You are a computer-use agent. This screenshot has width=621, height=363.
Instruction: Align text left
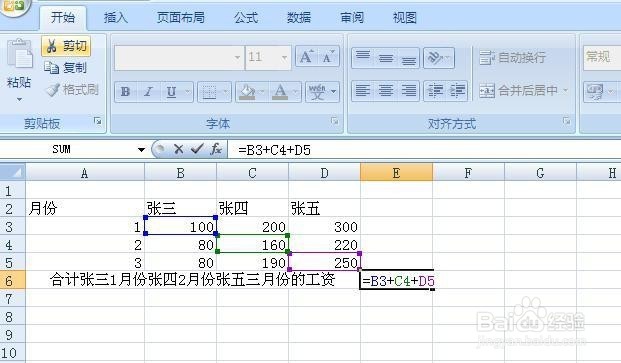[x=363, y=91]
